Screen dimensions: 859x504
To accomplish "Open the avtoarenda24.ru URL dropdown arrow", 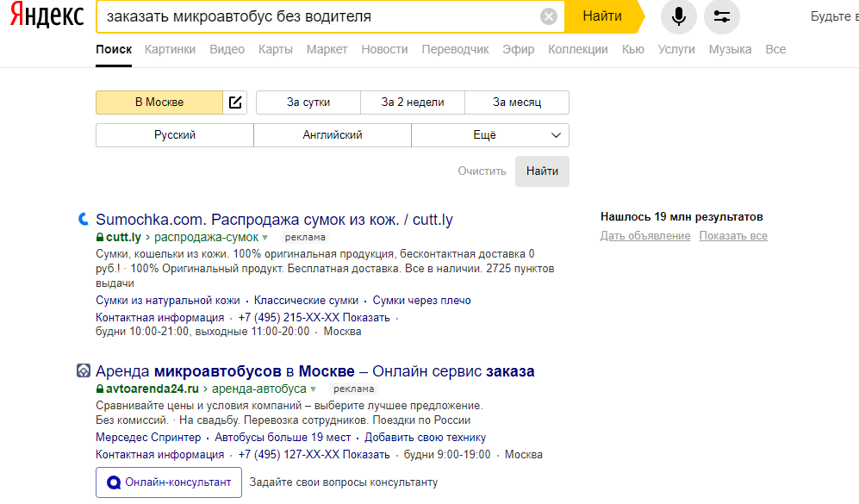I will [x=314, y=389].
